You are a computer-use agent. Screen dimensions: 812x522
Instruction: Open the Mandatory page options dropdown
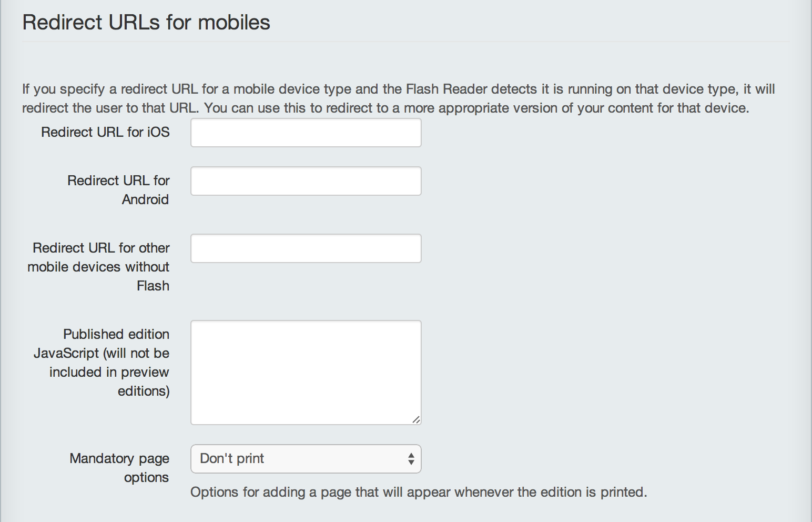point(306,459)
